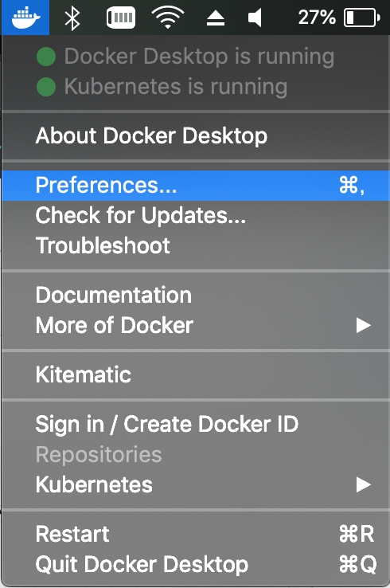Viewport: 390px width, 588px height.
Task: Open Preferences from the menu
Action: coord(195,186)
